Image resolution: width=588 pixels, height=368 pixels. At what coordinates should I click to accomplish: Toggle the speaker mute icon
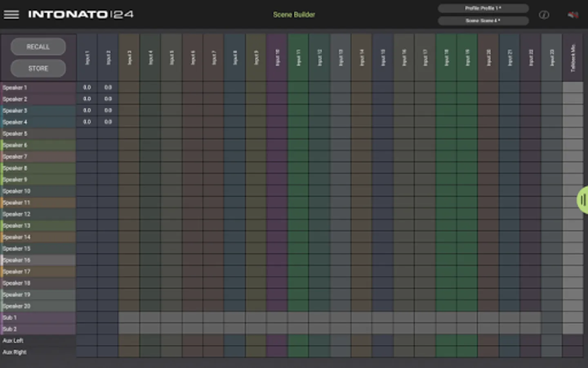coord(573,15)
